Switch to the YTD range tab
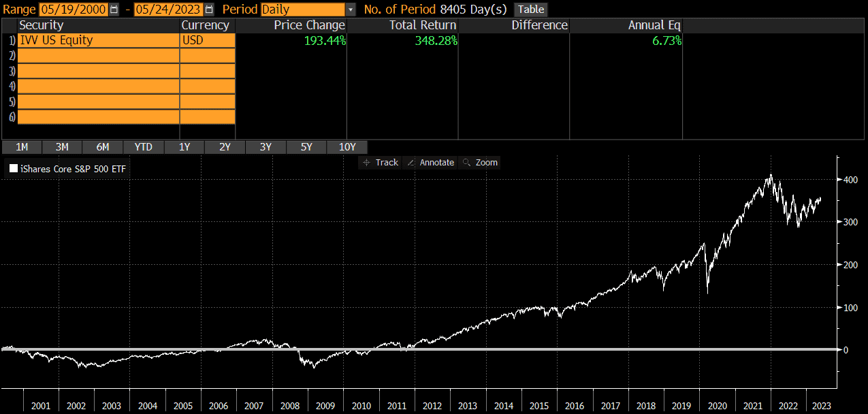 [144, 147]
